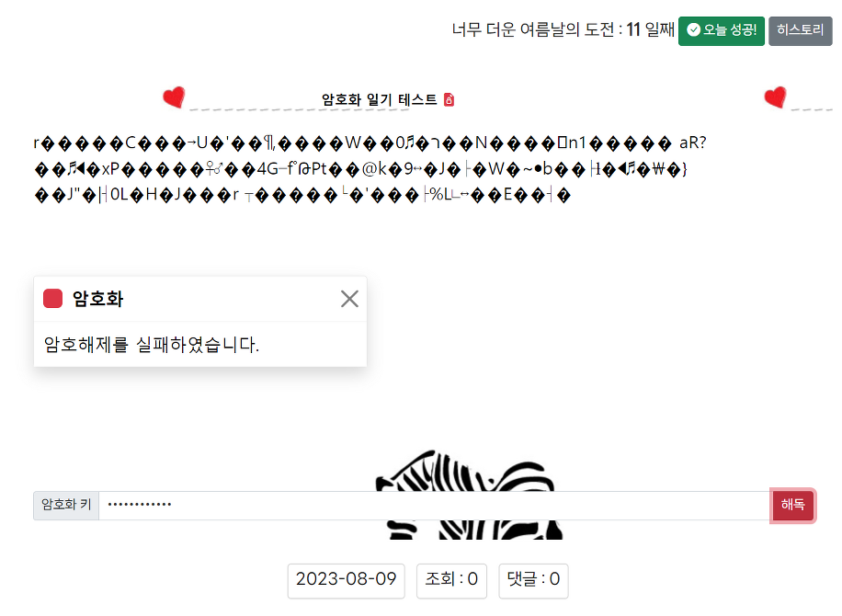Screen dimensions: 842x616
Task: Open the 히스토리 page
Action: coord(800,30)
